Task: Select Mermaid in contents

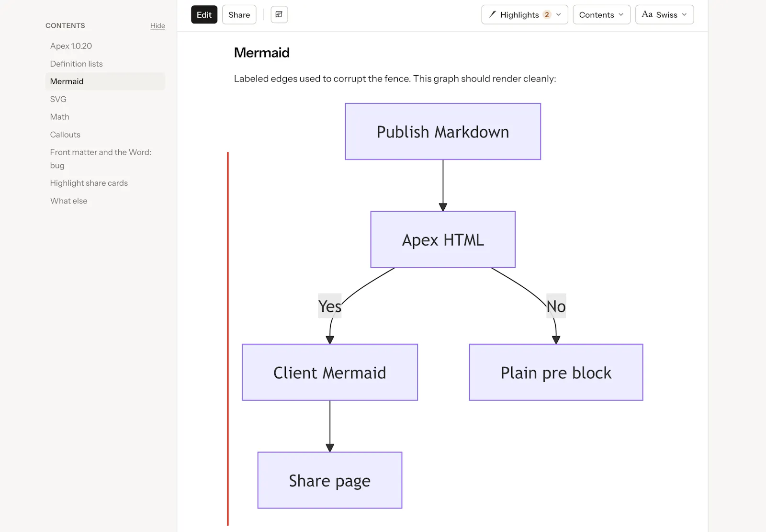Action: [x=105, y=81]
